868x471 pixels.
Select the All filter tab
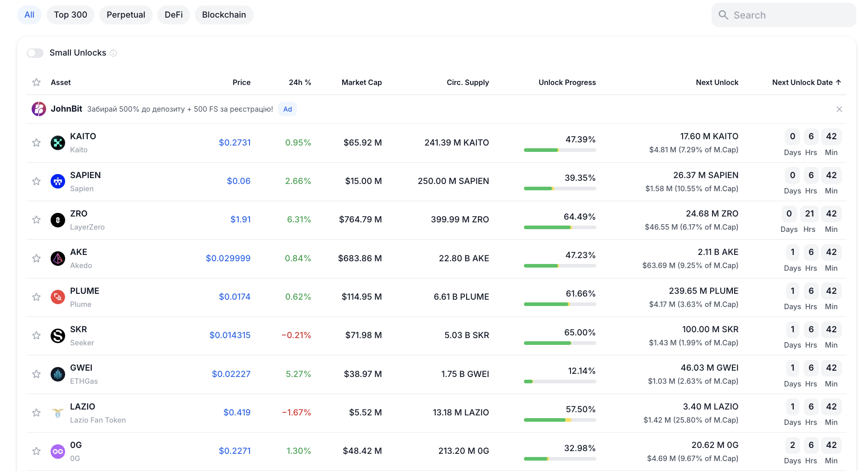click(x=29, y=15)
